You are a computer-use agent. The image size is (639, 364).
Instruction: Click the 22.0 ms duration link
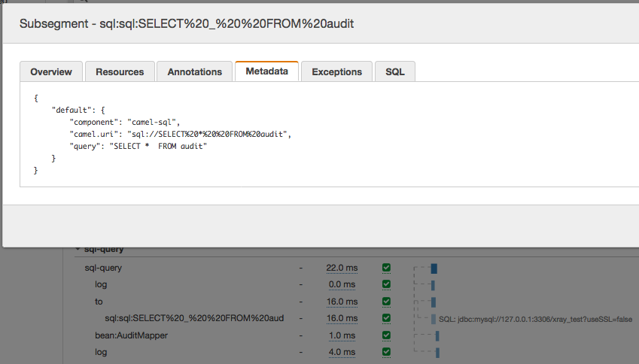[x=342, y=268]
